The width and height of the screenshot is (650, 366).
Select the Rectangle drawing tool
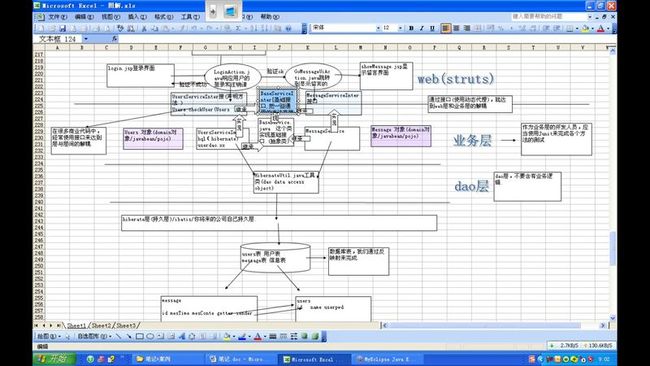(140, 336)
